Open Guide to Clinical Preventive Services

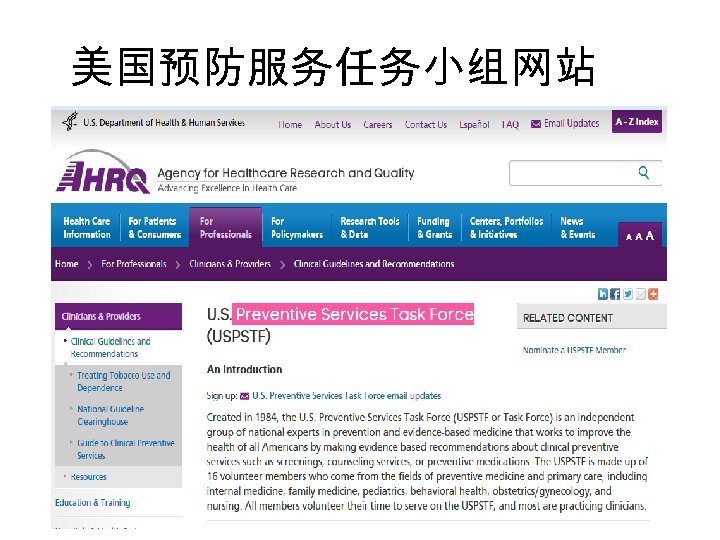(x=125, y=449)
